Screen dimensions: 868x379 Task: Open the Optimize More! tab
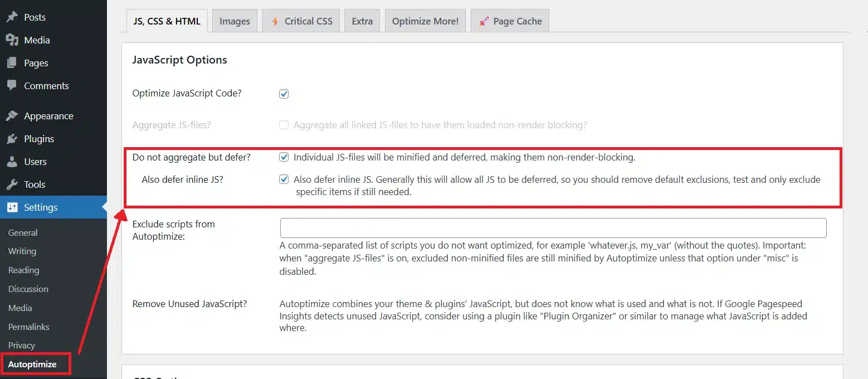click(x=425, y=21)
